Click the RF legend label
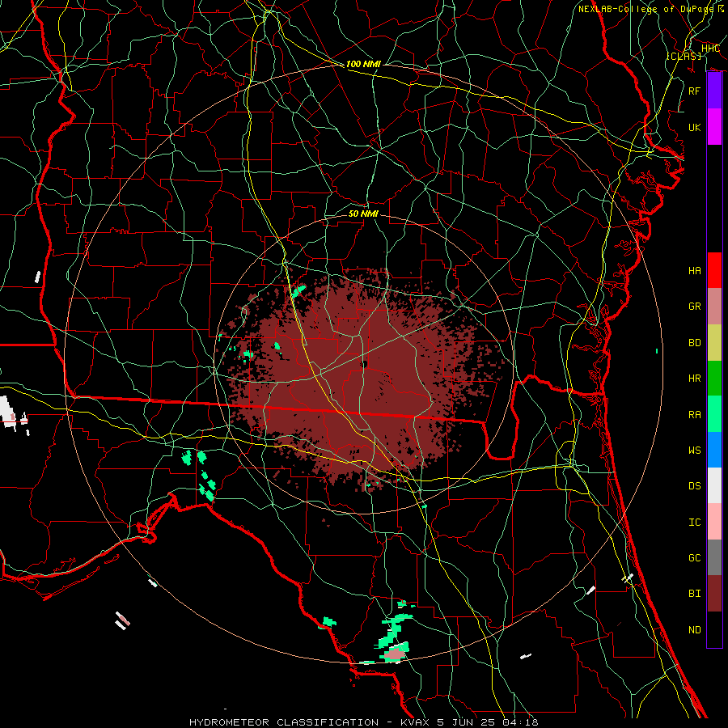Viewport: 728px width, 728px height. (694, 91)
